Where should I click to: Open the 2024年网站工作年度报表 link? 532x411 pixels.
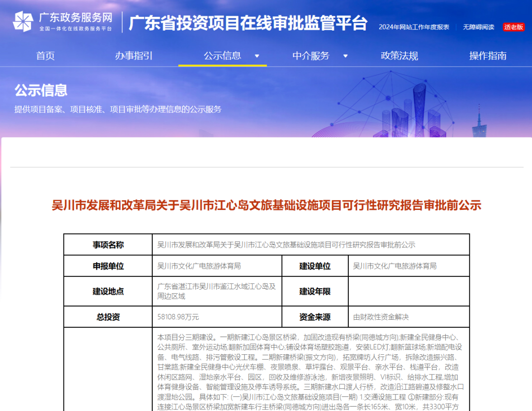coord(414,27)
